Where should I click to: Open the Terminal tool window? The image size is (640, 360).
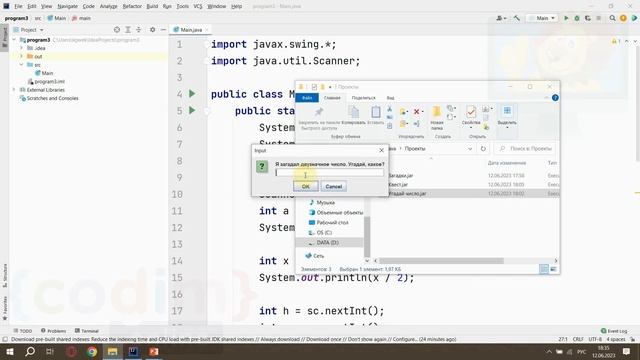coord(87,331)
